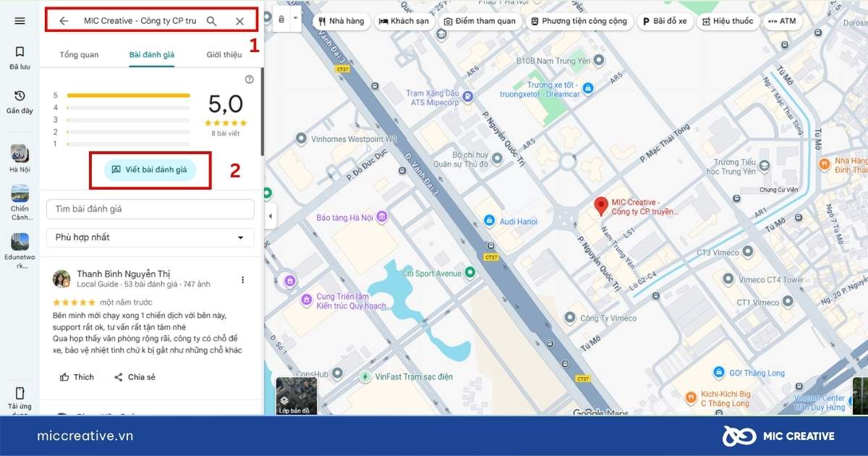Filter by ATM chip
Image resolution: width=868 pixels, height=456 pixels.
(782, 21)
